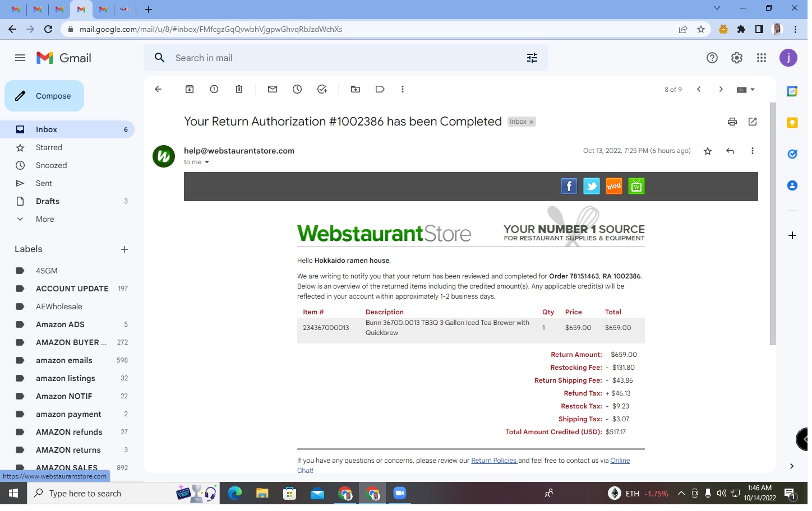This screenshot has width=812, height=511.
Task: Go to the older email
Action: point(721,89)
